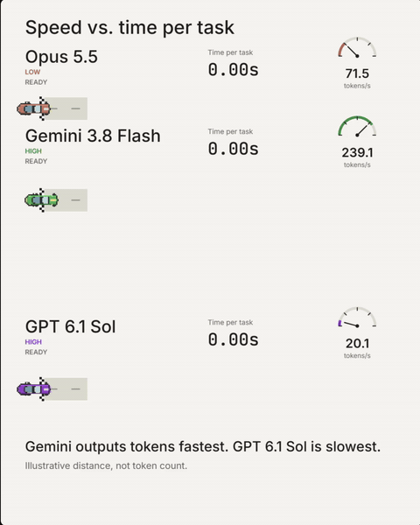This screenshot has height=525, width=420.
Task: Click the purple HIGH label under GPT 6.1 Sol
Action: click(33, 342)
